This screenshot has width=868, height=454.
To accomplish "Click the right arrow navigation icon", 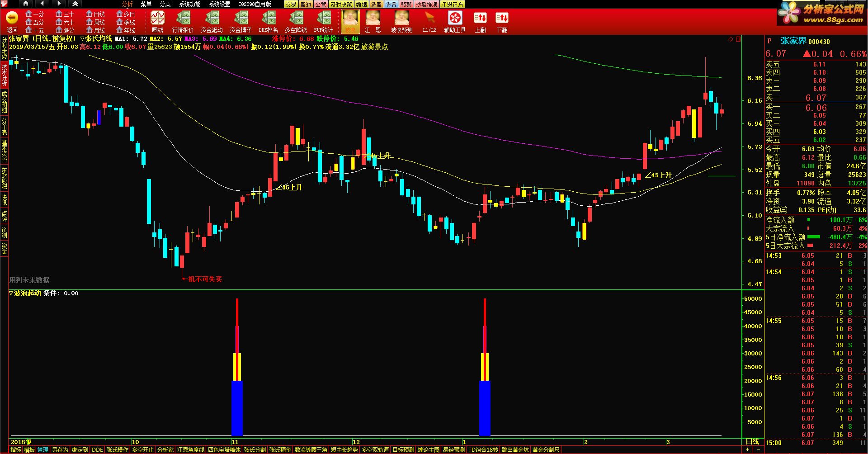I will (x=59, y=4).
